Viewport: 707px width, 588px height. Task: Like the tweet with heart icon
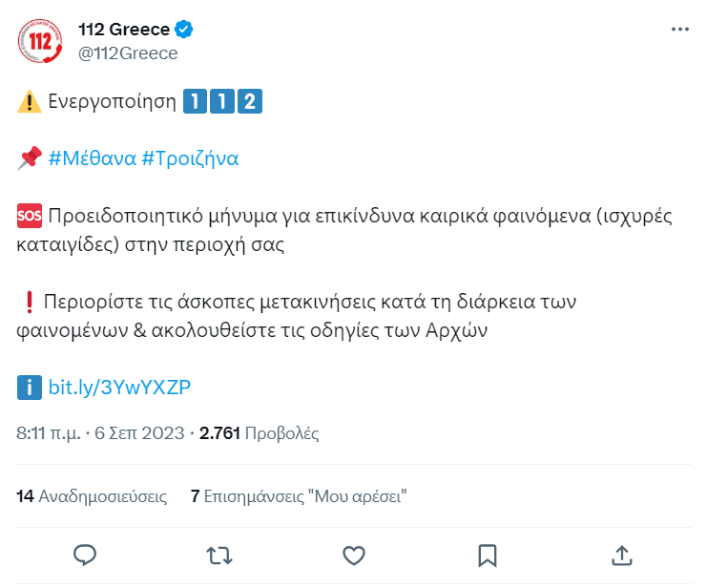click(354, 555)
